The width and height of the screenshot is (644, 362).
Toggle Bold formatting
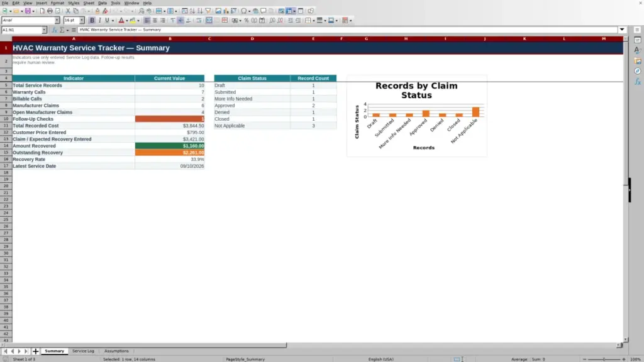click(x=92, y=21)
